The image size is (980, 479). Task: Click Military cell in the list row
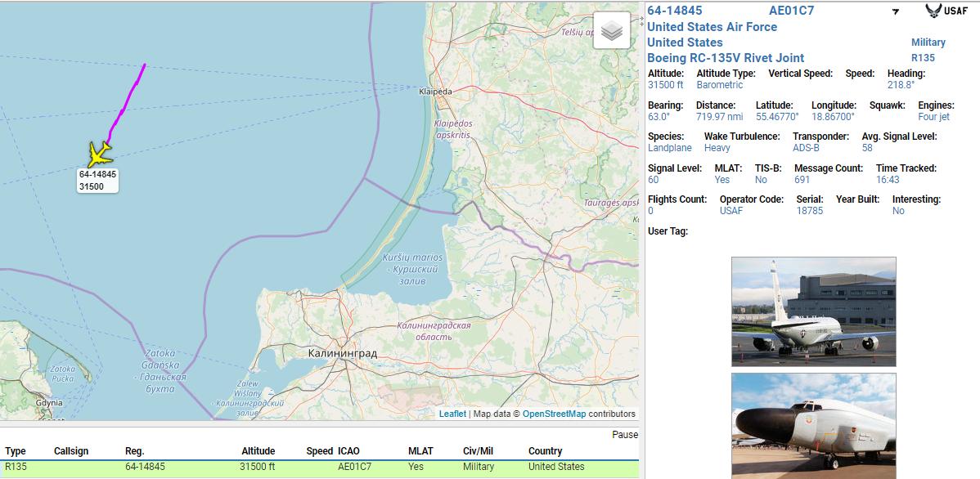pos(478,467)
